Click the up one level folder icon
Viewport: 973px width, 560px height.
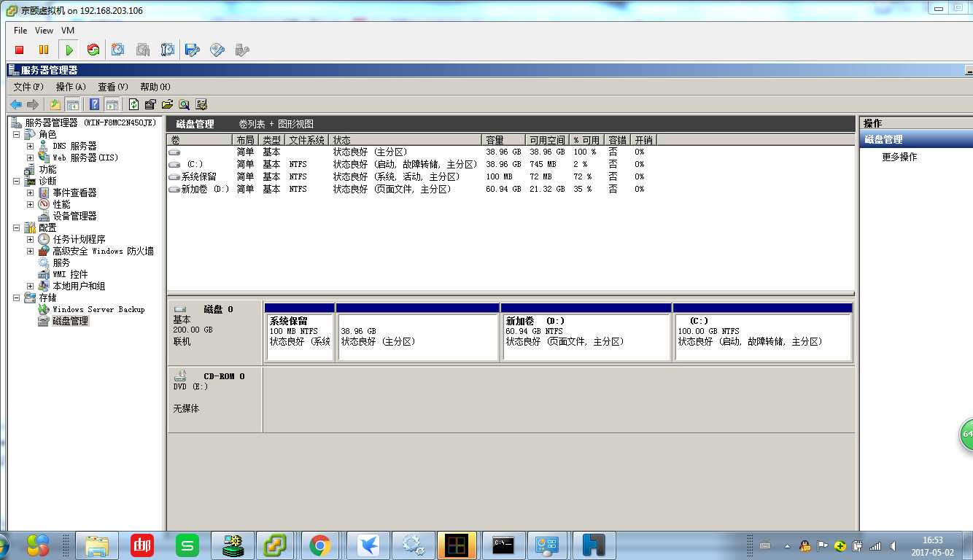click(x=55, y=104)
